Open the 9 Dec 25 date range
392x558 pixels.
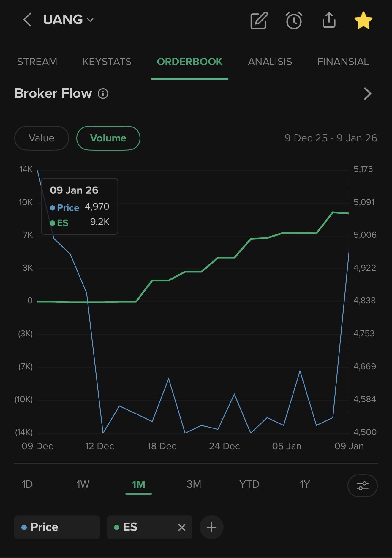[x=331, y=138]
